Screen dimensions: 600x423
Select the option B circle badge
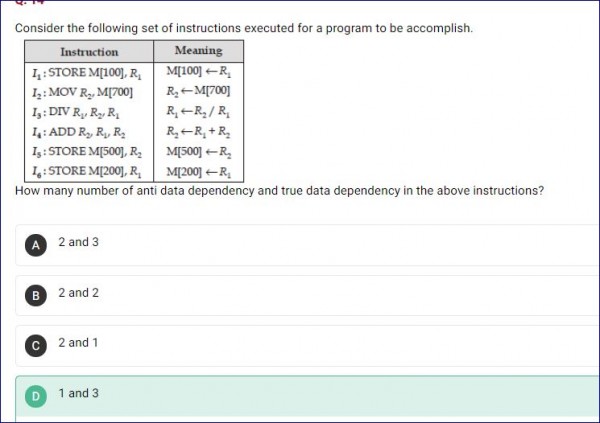[x=36, y=295]
